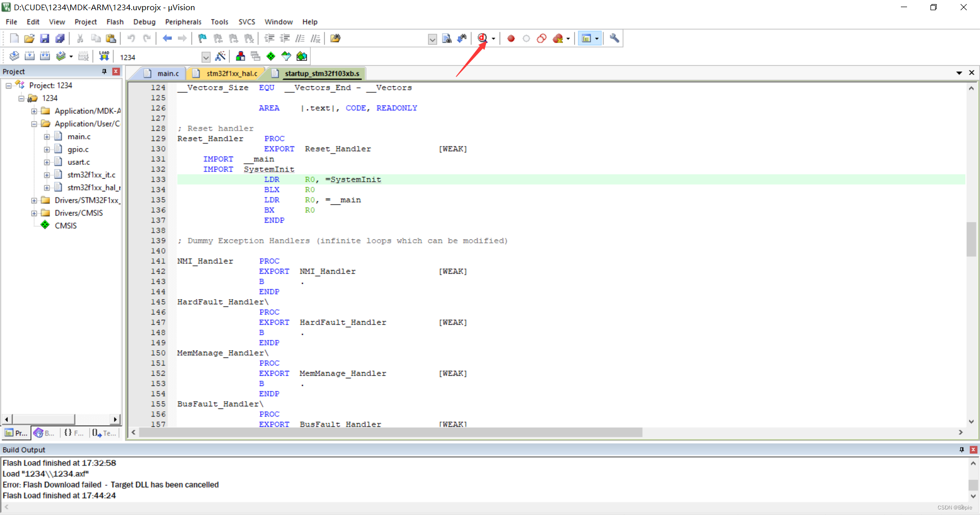Save the current file
Viewport: 980px width, 515px height.
pos(44,38)
